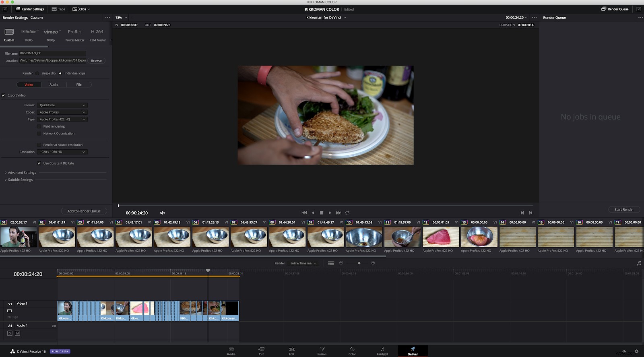Select the ProRes Master preset

(74, 31)
